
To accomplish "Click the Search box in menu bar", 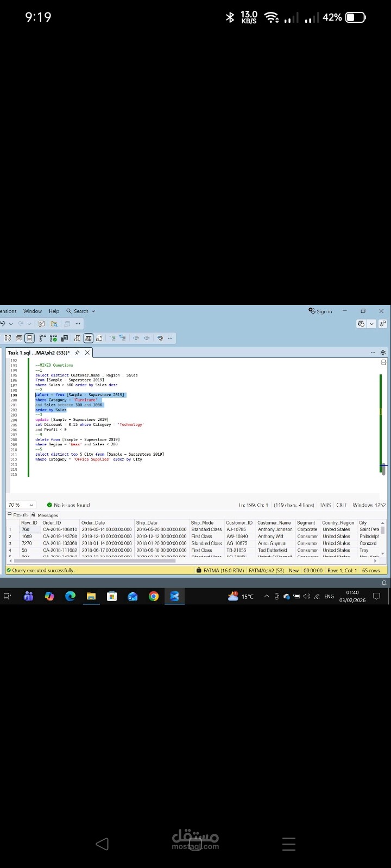I will click(81, 311).
